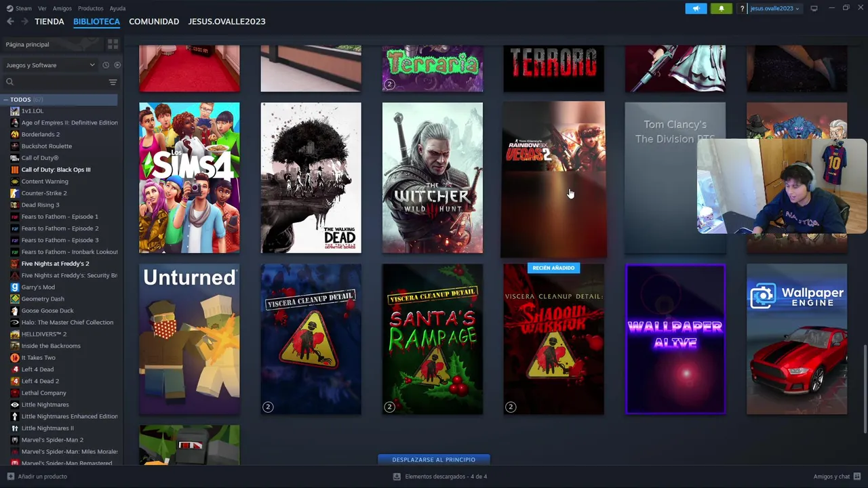Click Añadir un producto link
The width and height of the screenshot is (868, 488).
pos(42,476)
